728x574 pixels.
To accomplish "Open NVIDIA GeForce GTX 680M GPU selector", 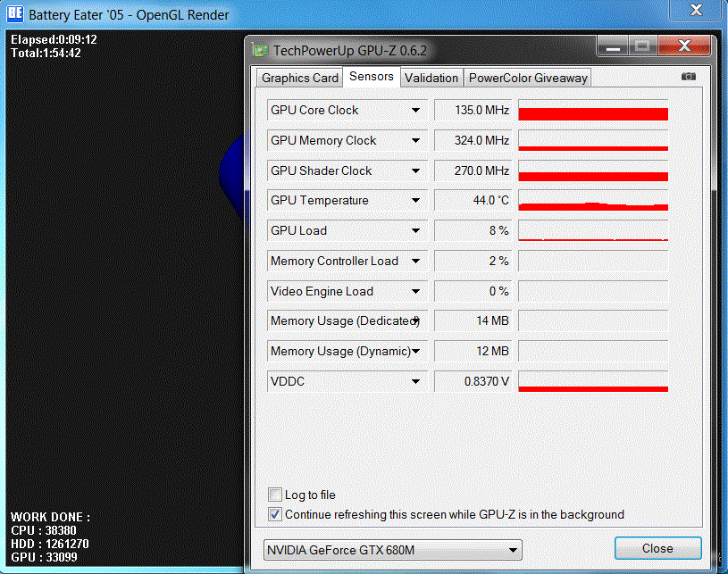I will tap(392, 550).
